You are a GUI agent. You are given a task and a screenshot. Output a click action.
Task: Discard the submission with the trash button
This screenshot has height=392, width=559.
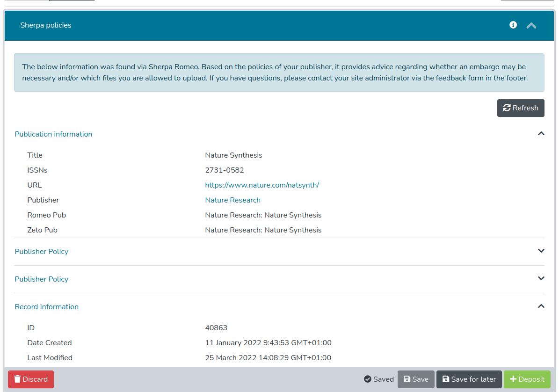pyautogui.click(x=31, y=379)
